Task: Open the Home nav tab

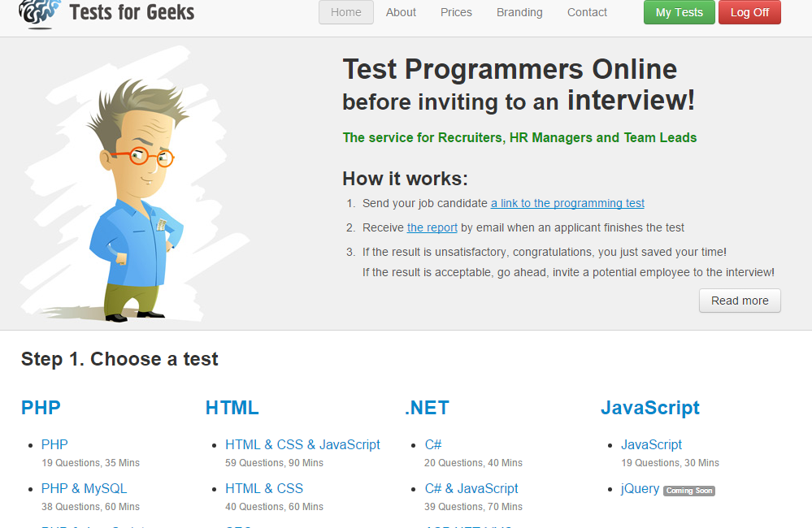Action: point(346,12)
